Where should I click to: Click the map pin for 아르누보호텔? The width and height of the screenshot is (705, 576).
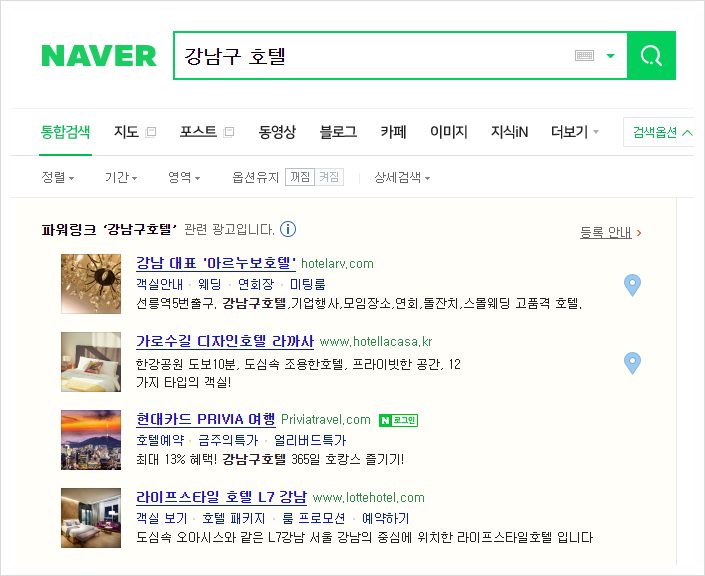pyautogui.click(x=632, y=285)
